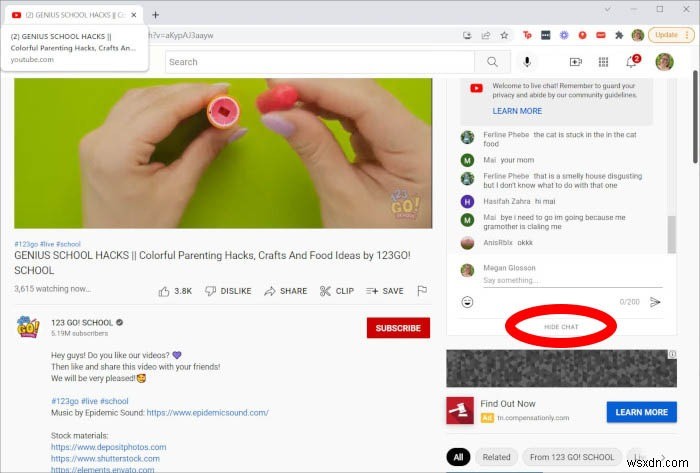Viewport: 700px width, 473px height.
Task: Select the From 123 GO! SCHOOL chip
Action: [x=572, y=457]
